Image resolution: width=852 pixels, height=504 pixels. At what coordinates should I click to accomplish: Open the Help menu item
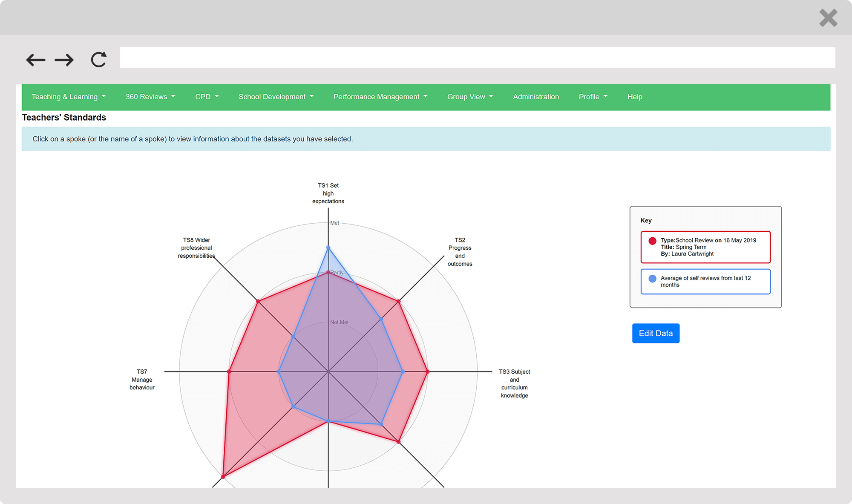pyautogui.click(x=635, y=97)
